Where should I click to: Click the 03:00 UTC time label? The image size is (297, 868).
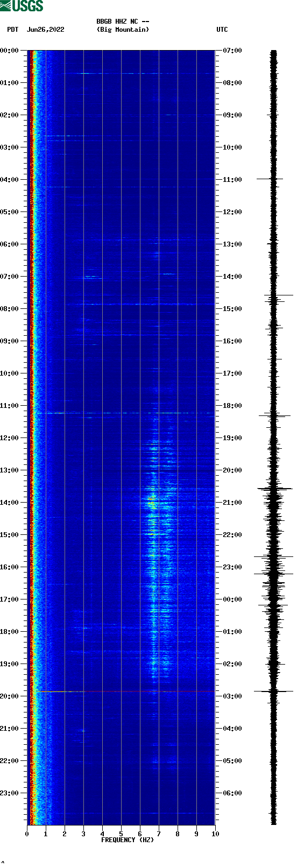coord(232,696)
